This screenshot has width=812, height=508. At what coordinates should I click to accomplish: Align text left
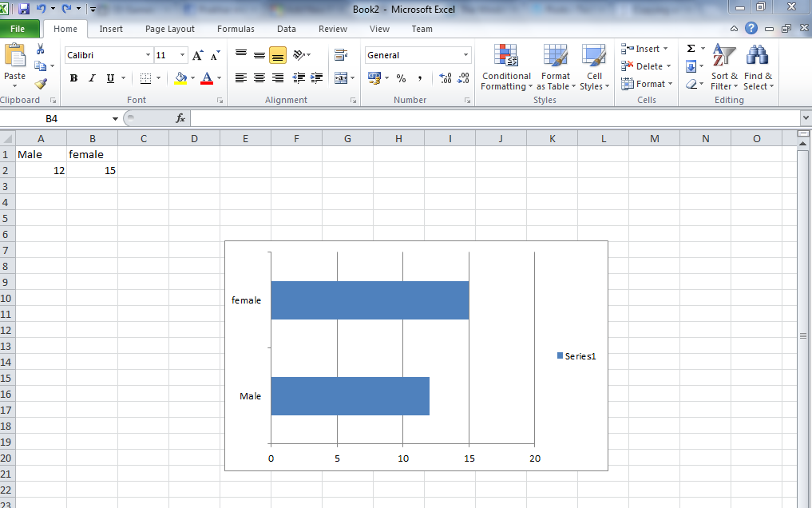(x=241, y=78)
